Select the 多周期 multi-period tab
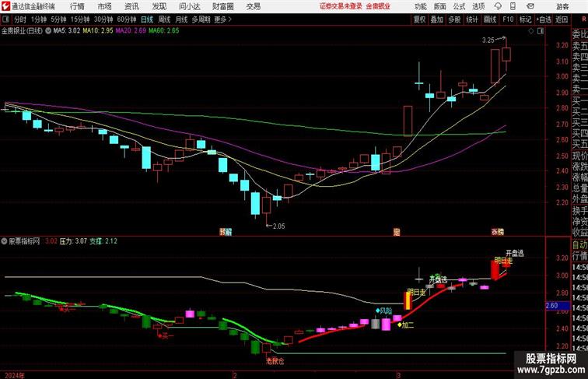The image size is (588, 379). click(201, 19)
